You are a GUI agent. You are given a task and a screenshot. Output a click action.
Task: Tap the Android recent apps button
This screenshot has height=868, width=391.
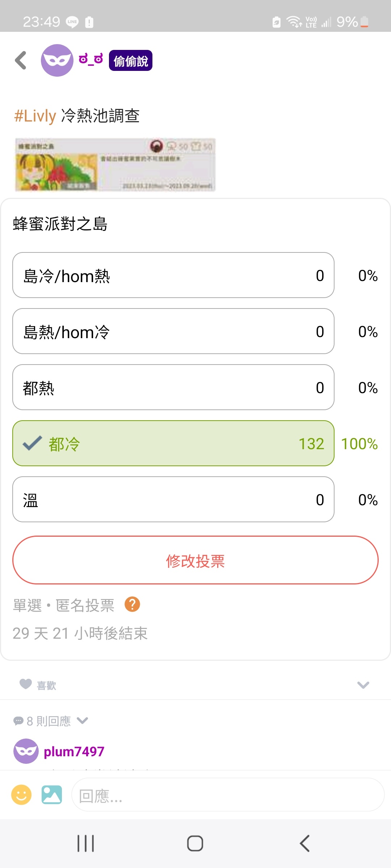(86, 843)
